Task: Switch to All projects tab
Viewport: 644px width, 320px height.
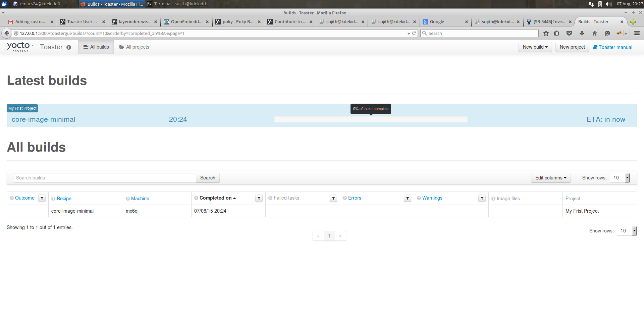Action: point(134,47)
